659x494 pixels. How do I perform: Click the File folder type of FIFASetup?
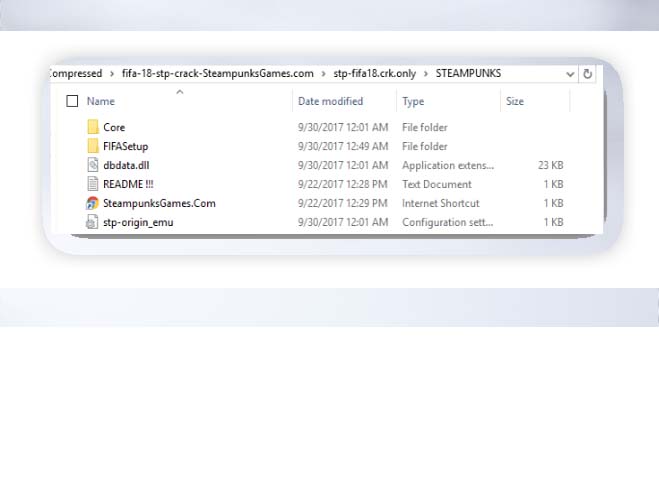[424, 146]
